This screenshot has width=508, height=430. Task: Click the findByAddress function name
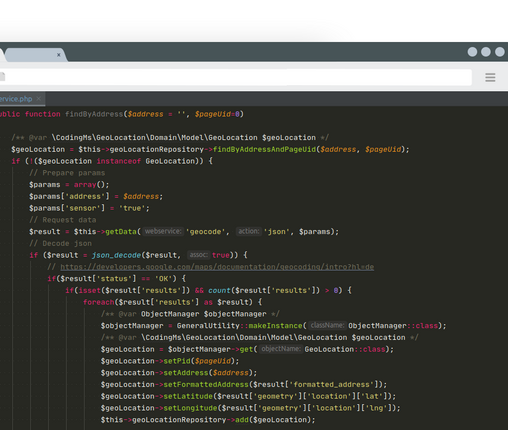point(94,114)
